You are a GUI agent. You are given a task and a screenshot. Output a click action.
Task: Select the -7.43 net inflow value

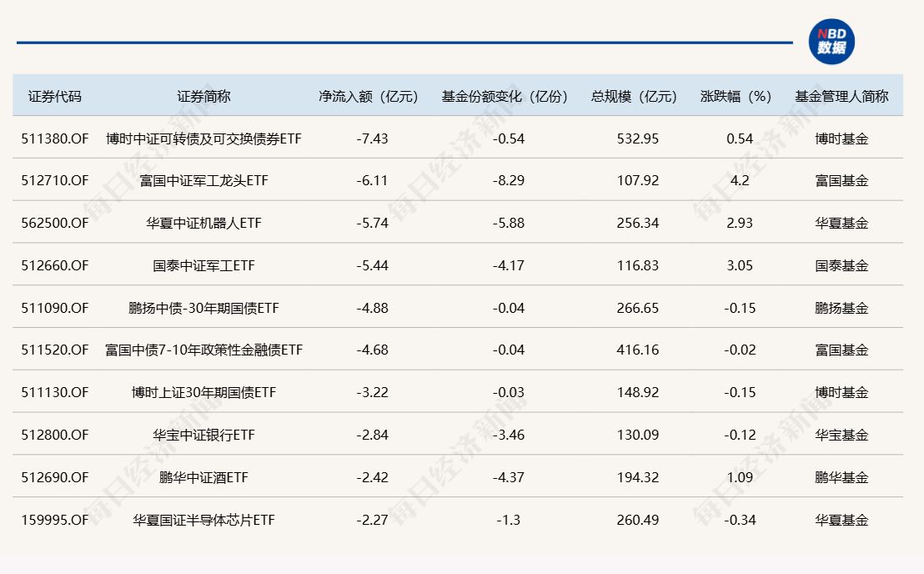(372, 138)
